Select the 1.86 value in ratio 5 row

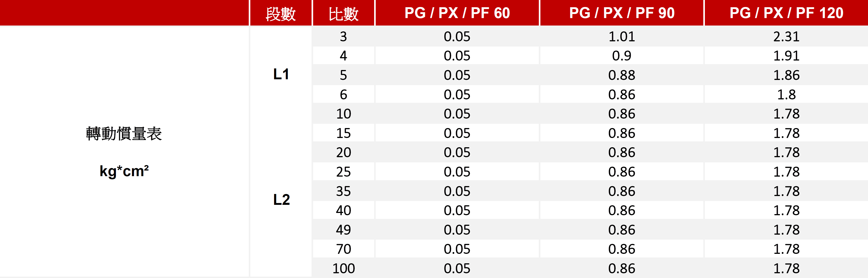pos(786,75)
